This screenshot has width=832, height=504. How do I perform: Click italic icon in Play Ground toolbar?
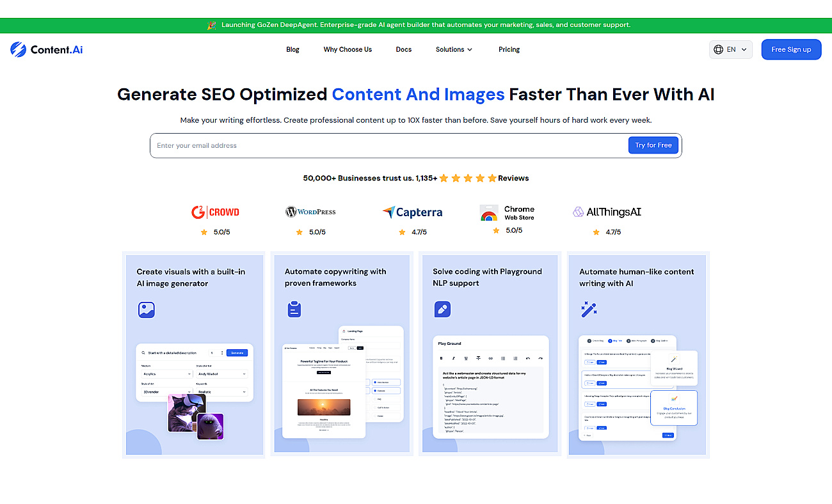pyautogui.click(x=454, y=358)
